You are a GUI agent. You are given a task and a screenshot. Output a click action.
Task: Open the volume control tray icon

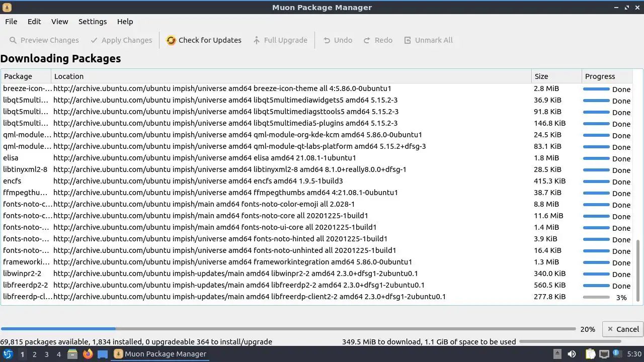coord(572,354)
